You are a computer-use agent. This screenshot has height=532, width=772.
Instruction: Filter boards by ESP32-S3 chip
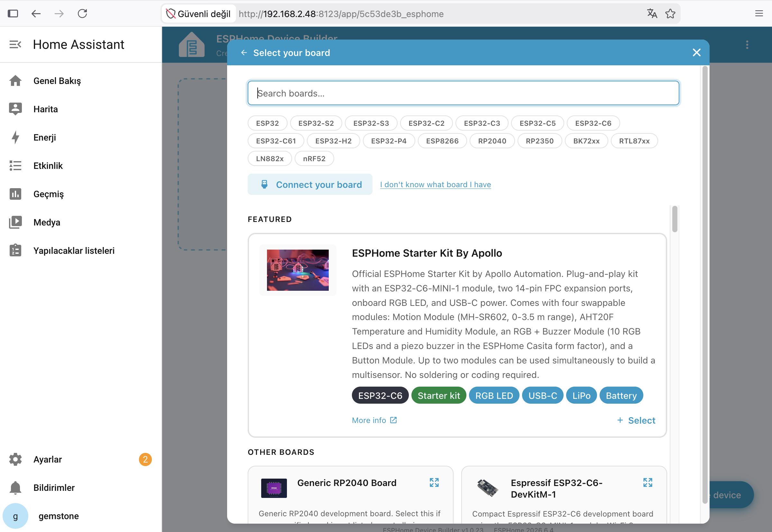pyautogui.click(x=371, y=123)
